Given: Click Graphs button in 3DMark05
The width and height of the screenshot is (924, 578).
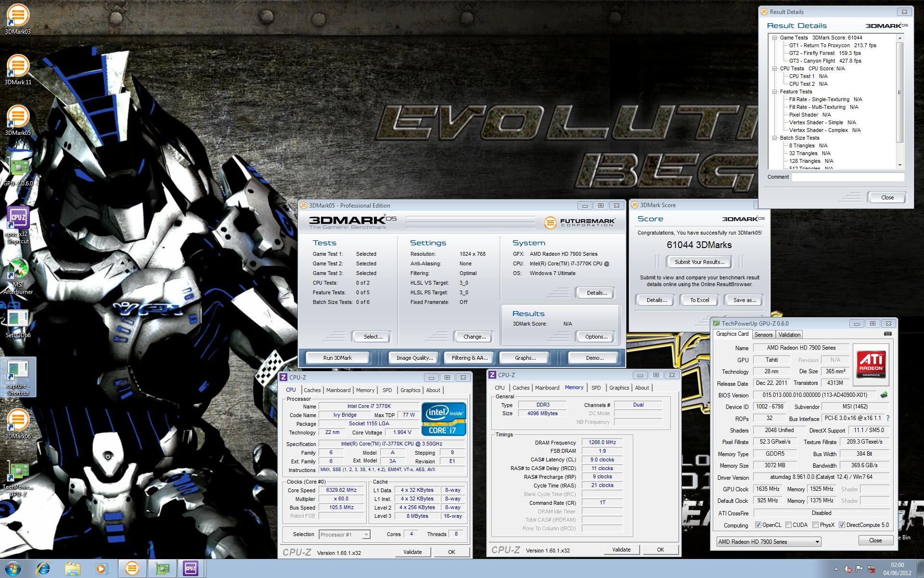Looking at the screenshot, I should coord(525,358).
